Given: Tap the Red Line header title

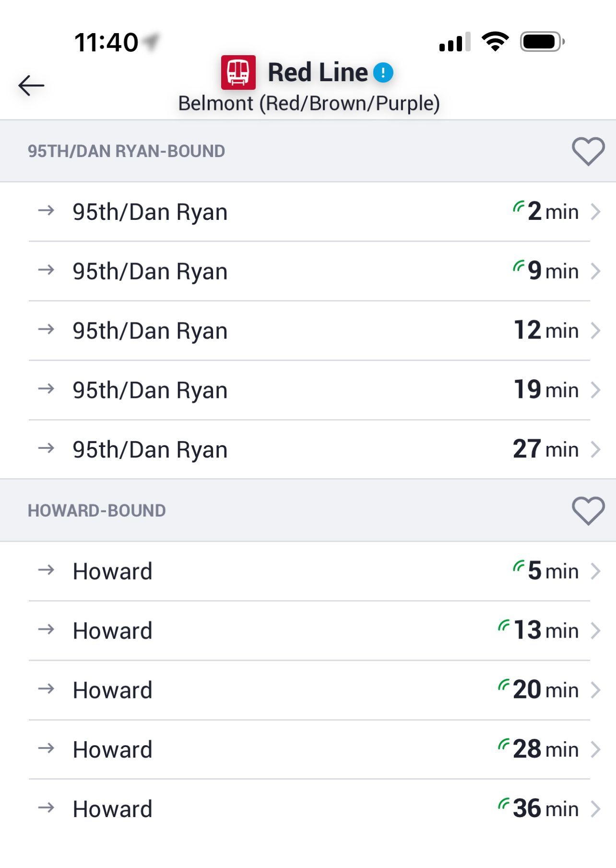Looking at the screenshot, I should point(318,72).
